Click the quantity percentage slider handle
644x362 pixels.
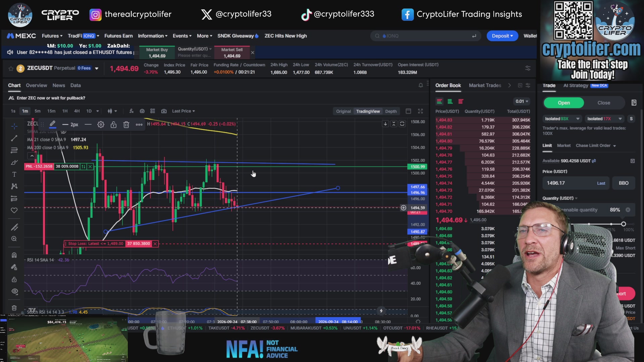(x=623, y=224)
